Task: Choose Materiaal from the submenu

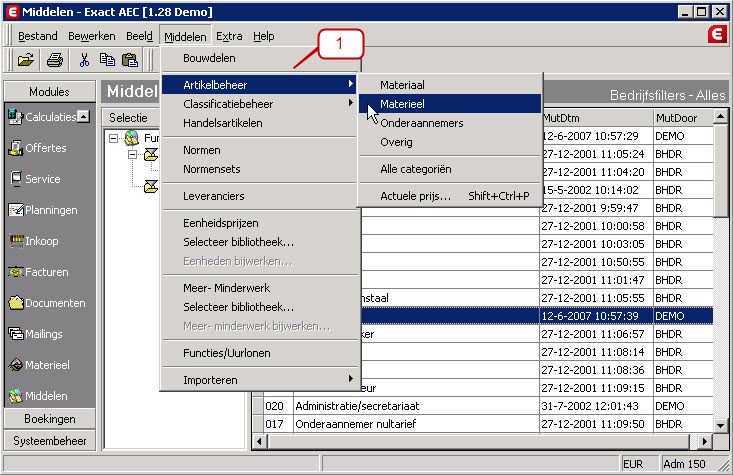Action: coord(450,85)
